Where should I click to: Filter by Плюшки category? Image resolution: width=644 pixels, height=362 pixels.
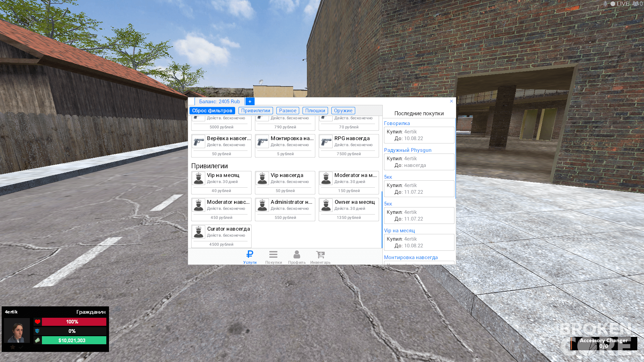coord(315,111)
